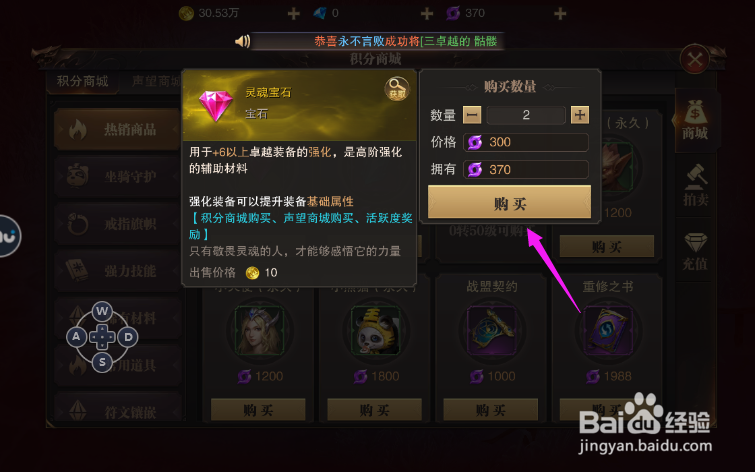Tap the W key on virtual D-pad

(102, 311)
